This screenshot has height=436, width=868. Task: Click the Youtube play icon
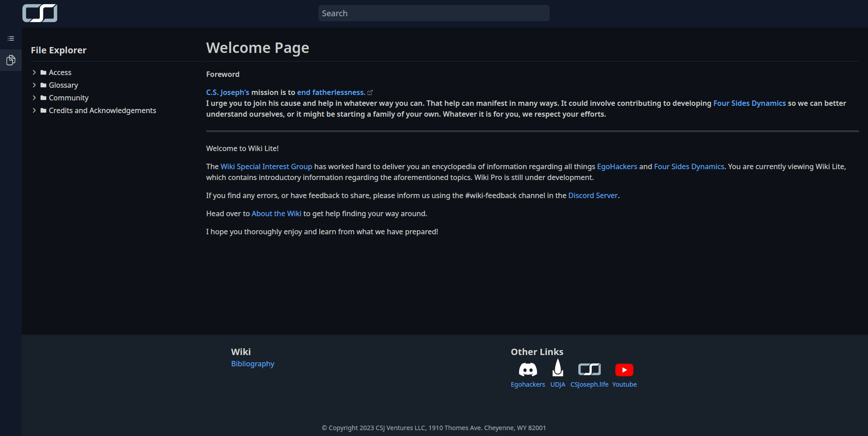tap(624, 370)
